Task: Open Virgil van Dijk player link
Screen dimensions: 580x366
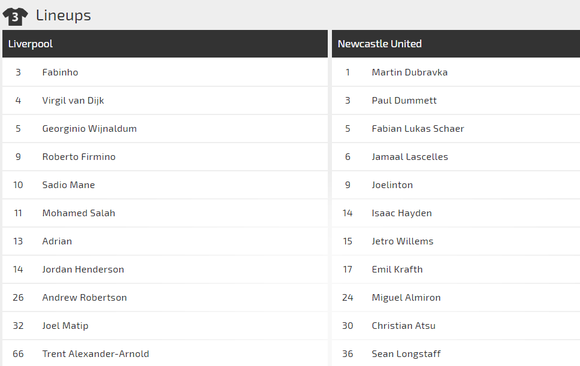Action: 73,101
